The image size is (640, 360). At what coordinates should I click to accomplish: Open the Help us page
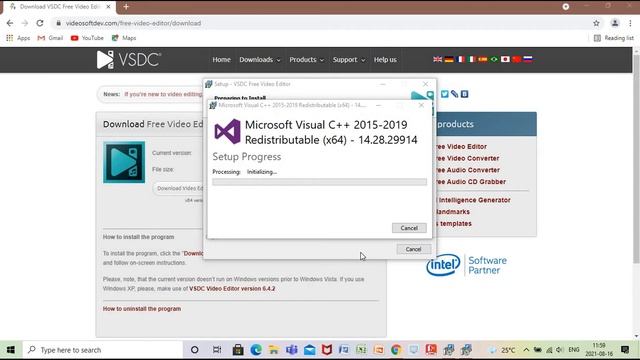coord(385,60)
